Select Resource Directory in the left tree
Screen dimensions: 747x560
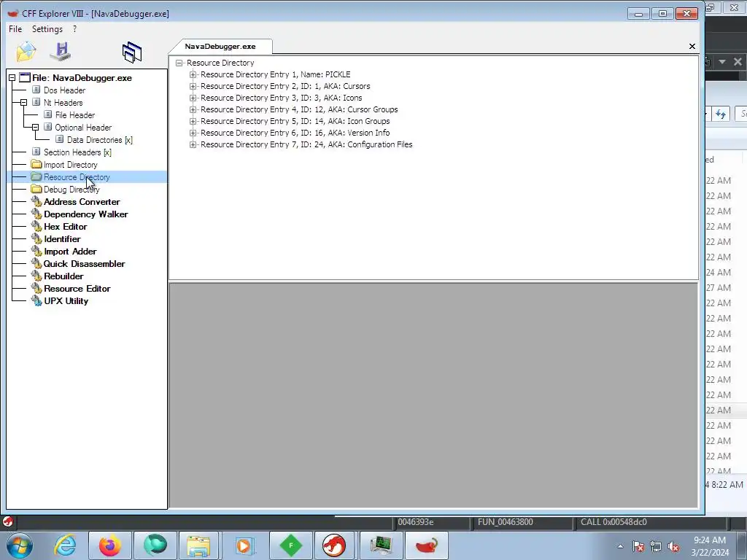[77, 176]
